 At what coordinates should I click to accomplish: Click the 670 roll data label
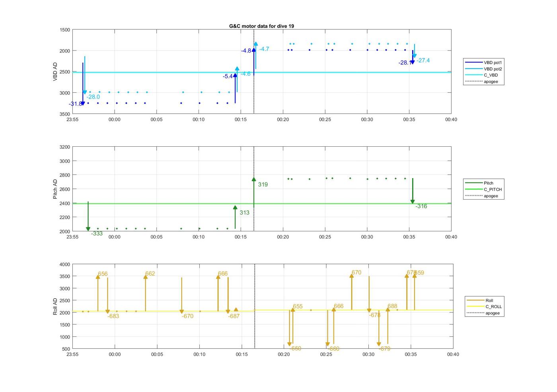(x=356, y=273)
